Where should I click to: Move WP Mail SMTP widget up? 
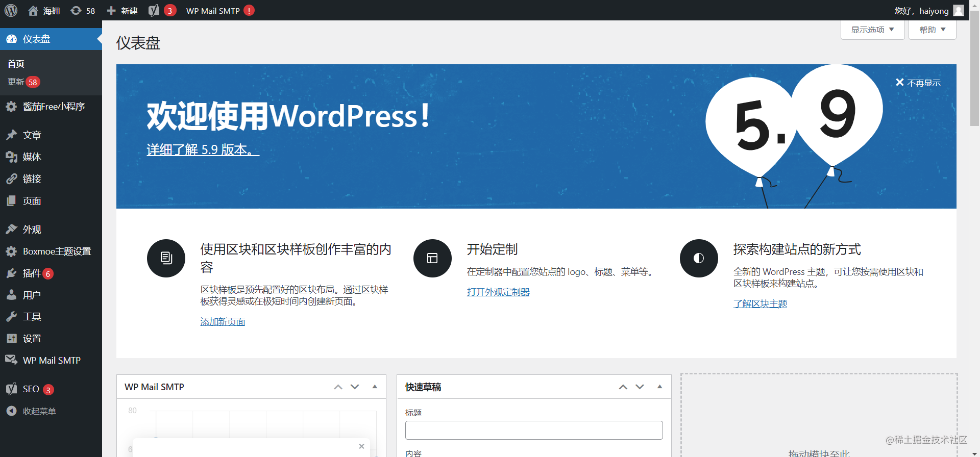(x=338, y=387)
